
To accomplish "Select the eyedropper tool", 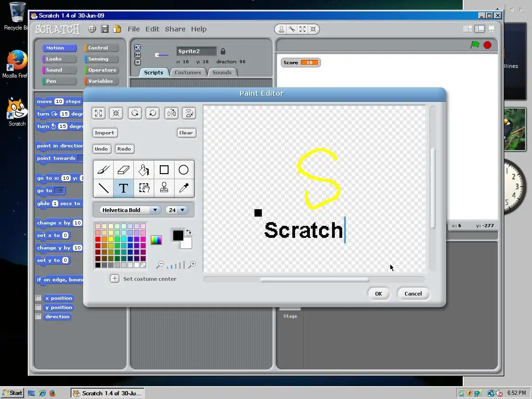I will (183, 188).
